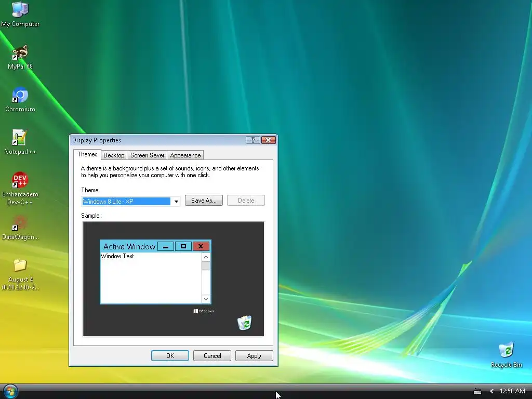Open the Theme dropdown arrow
Screen dimensions: 532x399
(176, 202)
